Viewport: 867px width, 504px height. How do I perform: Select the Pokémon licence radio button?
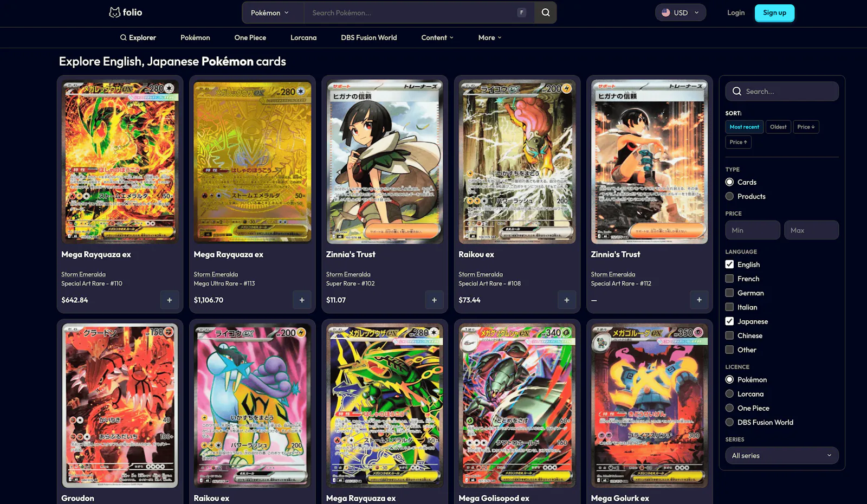pyautogui.click(x=729, y=379)
